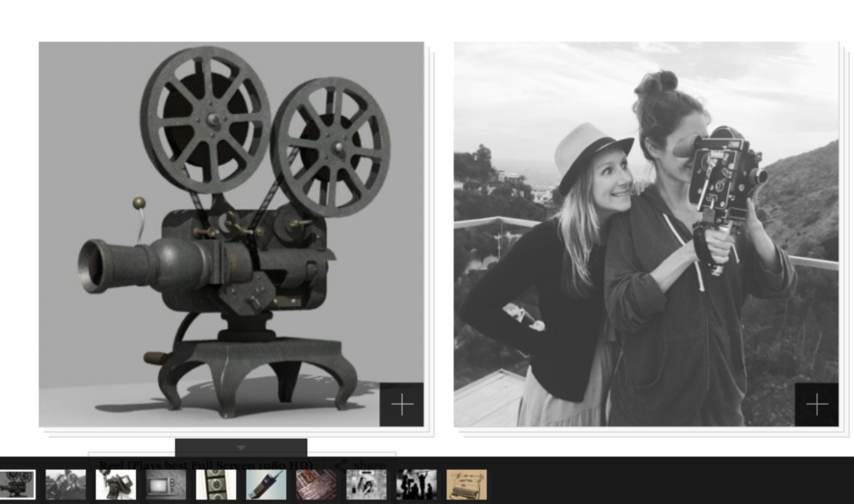Screen dimensions: 854x504
Task: Select the TV test card thumbnail
Action: (366, 485)
